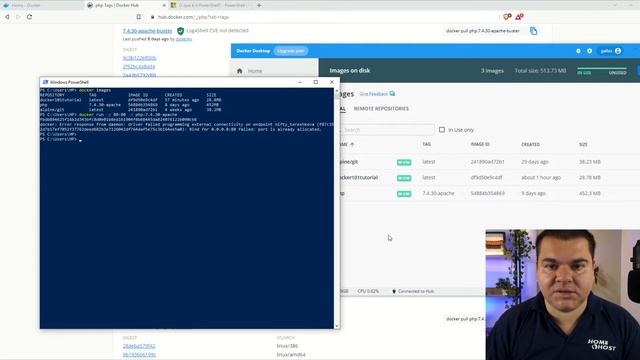
Task: Click the IN USE badge on alpine/git row
Action: pyautogui.click(x=404, y=162)
